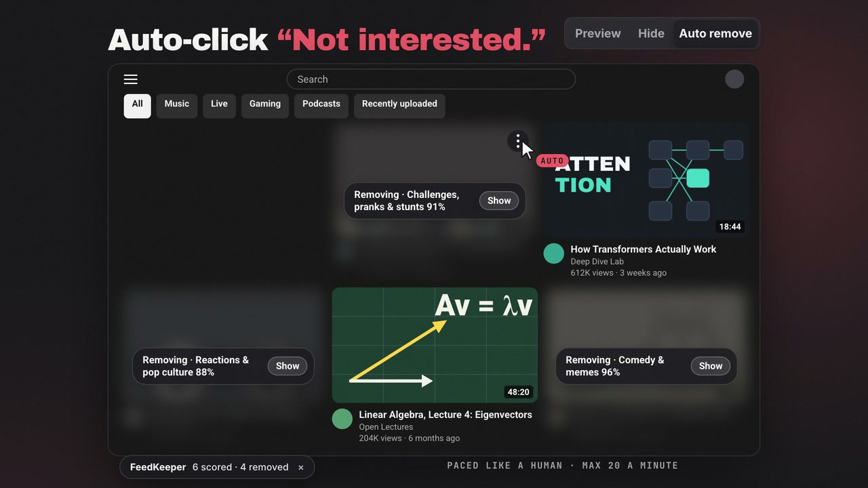868x488 pixels.
Task: Filter the feed by Music
Action: (x=177, y=106)
